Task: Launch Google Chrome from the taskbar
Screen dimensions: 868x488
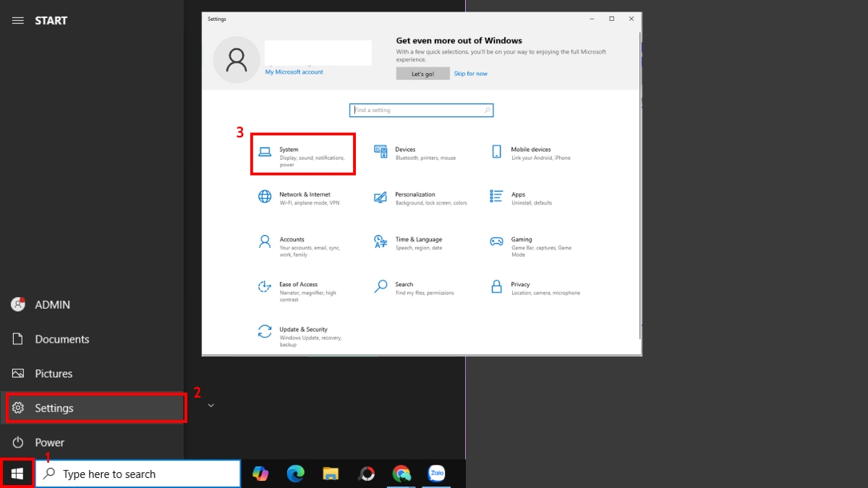Action: pos(401,474)
